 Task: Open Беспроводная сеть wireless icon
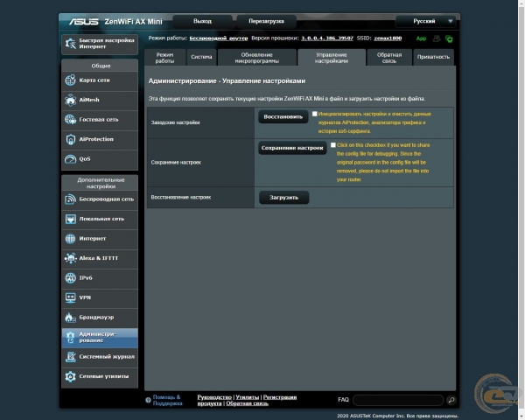[x=70, y=199]
